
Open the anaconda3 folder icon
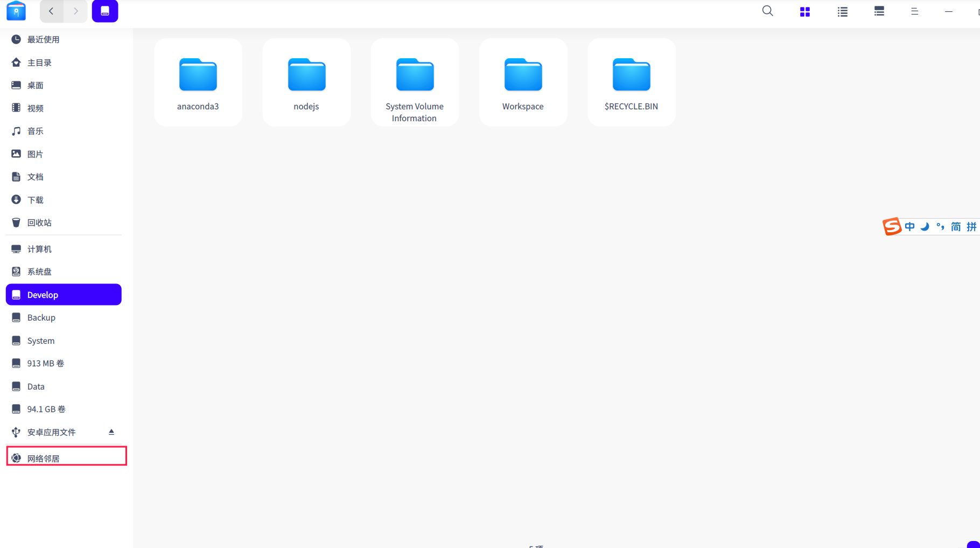point(198,74)
